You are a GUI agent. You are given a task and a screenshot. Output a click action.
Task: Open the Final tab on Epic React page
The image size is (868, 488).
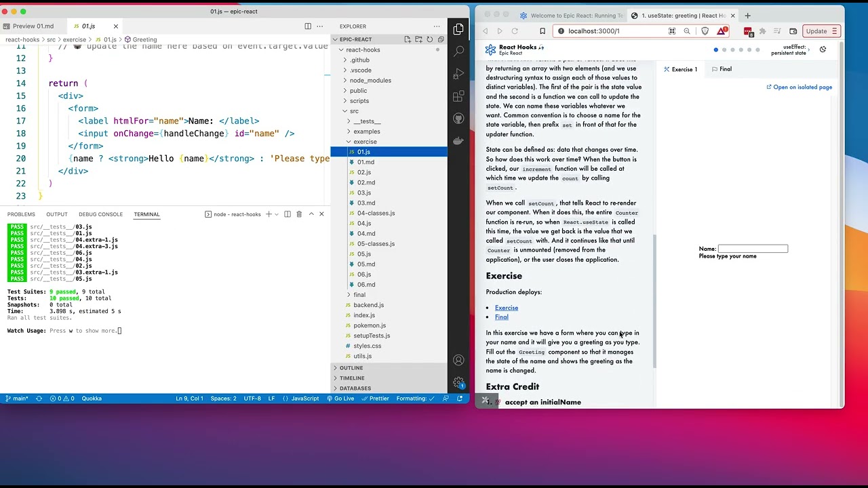tap(722, 69)
